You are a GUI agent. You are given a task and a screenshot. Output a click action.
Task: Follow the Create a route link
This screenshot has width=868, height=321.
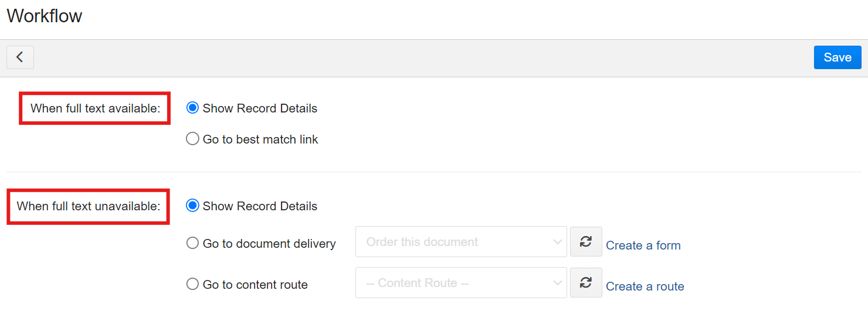click(x=645, y=286)
